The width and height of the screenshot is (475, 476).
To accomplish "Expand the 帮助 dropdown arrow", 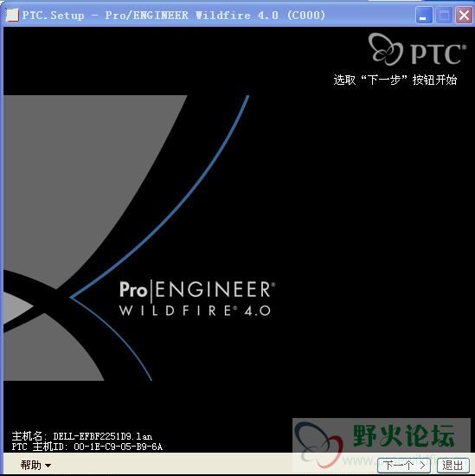I will [48, 466].
